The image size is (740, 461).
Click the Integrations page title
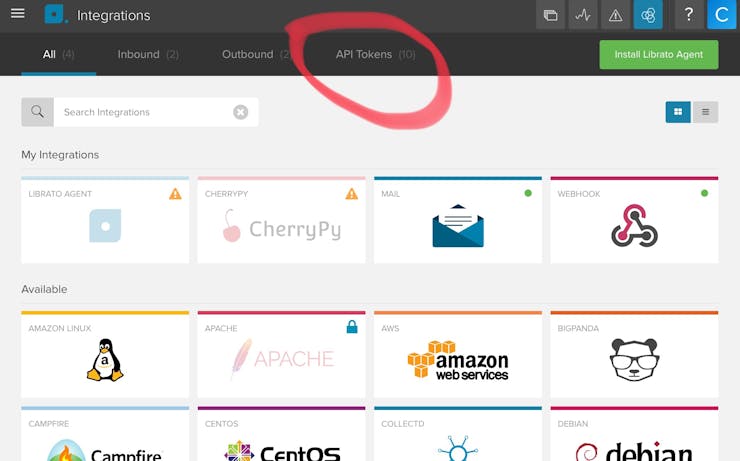coord(114,16)
